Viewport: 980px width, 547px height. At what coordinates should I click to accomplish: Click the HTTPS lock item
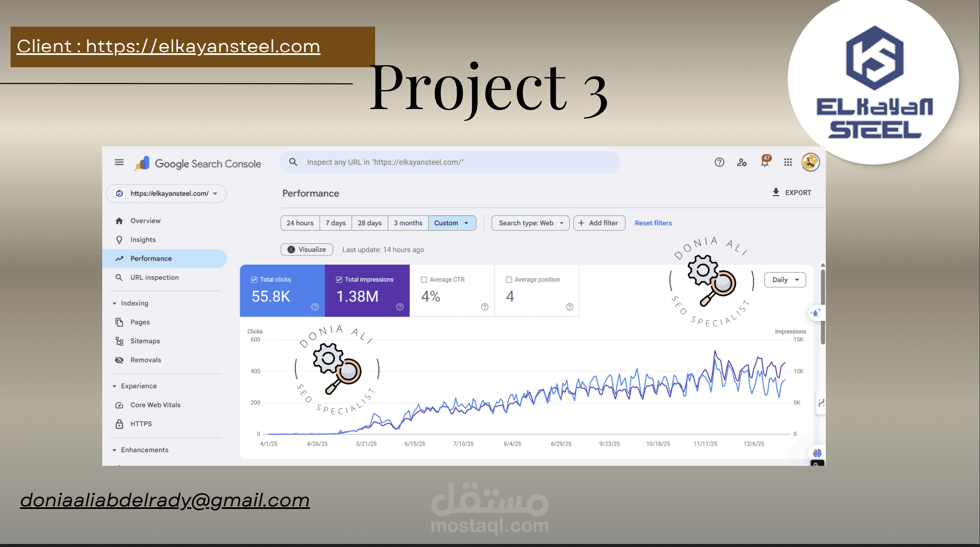141,423
